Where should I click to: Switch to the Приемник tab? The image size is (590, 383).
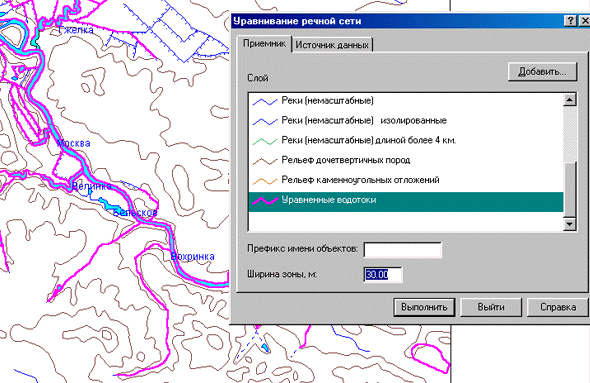click(264, 44)
